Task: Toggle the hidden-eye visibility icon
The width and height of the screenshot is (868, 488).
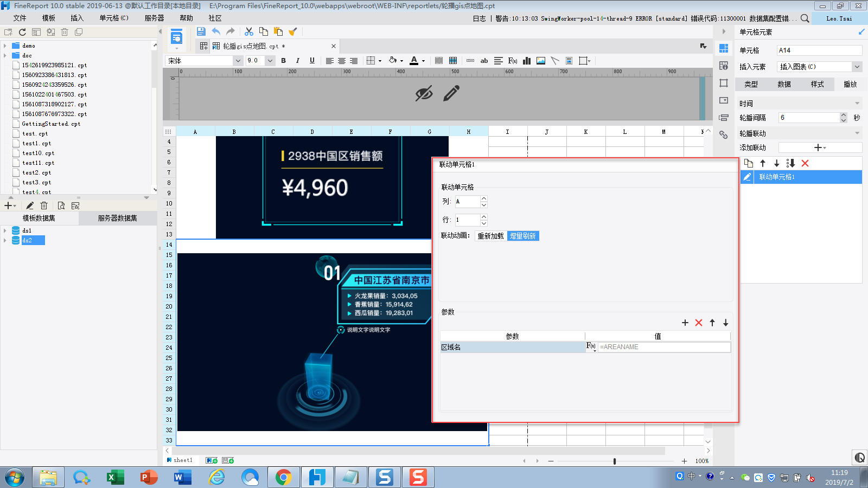Action: [x=424, y=94]
